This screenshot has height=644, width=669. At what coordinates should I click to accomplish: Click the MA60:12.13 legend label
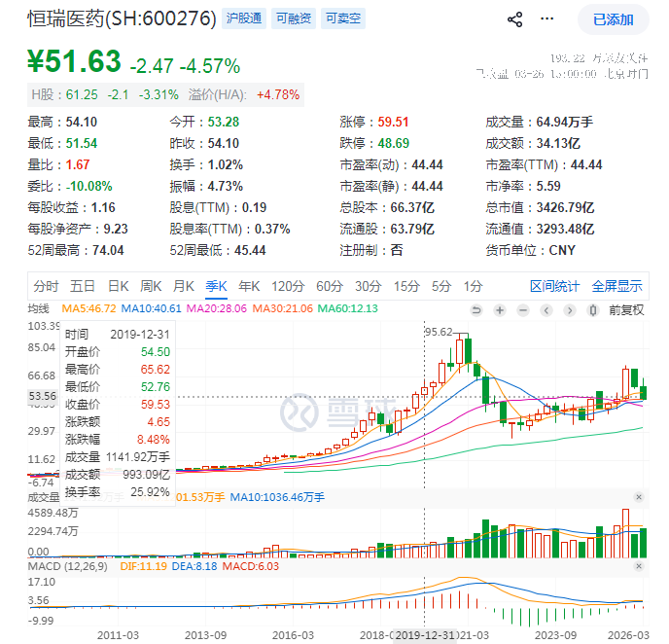point(348,308)
